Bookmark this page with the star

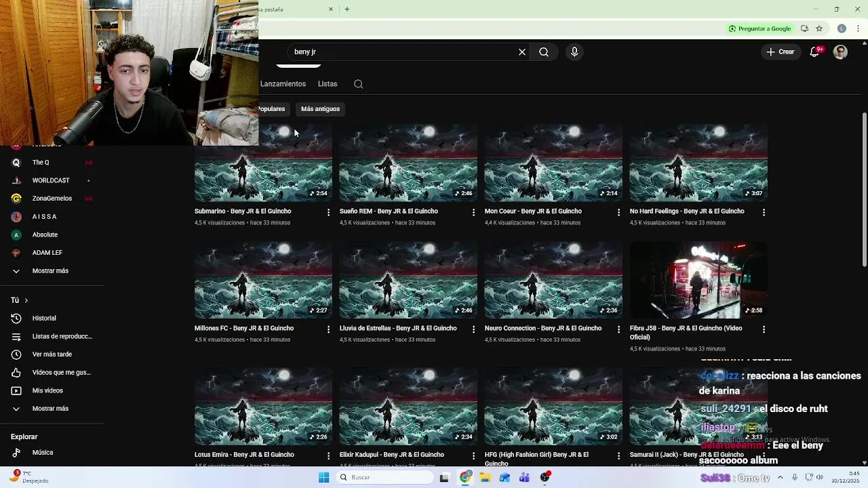[819, 28]
